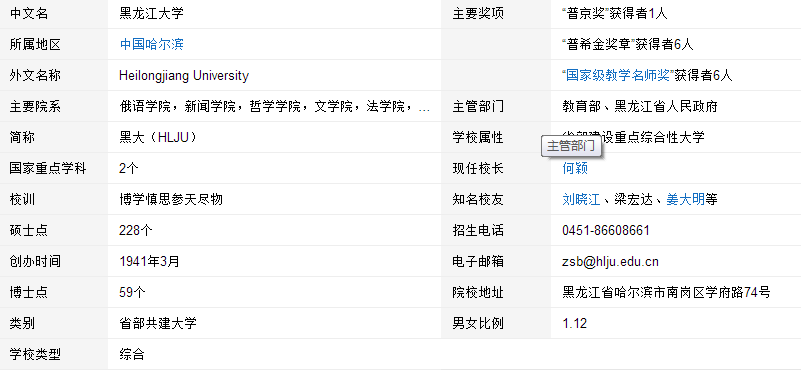
Task: Click the 院校地址 label
Action: point(478,292)
